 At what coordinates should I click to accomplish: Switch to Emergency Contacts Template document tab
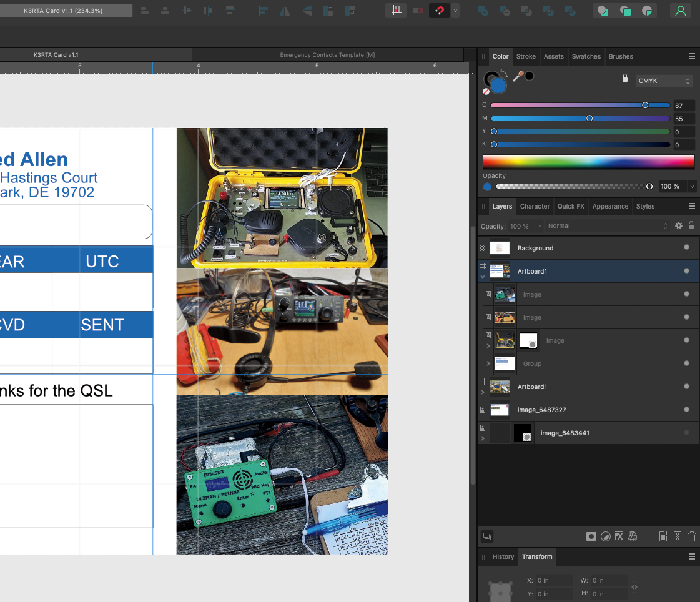[327, 55]
